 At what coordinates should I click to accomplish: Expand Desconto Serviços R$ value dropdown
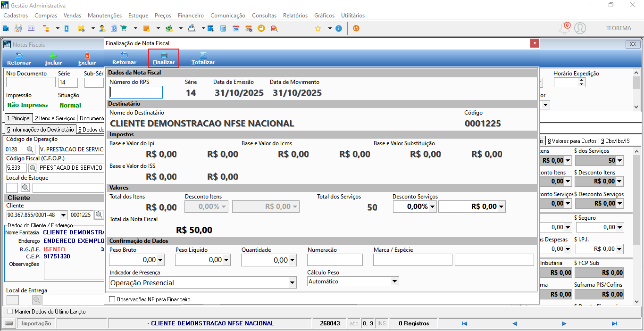point(501,207)
